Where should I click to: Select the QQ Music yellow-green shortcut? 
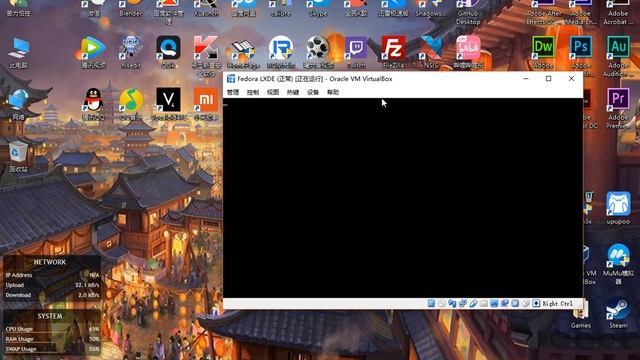coord(131,104)
